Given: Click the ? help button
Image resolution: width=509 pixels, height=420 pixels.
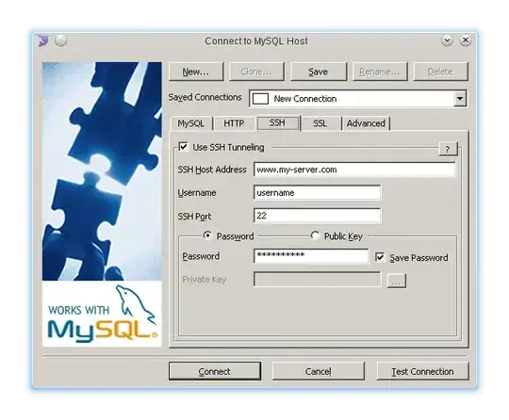Looking at the screenshot, I should [448, 149].
